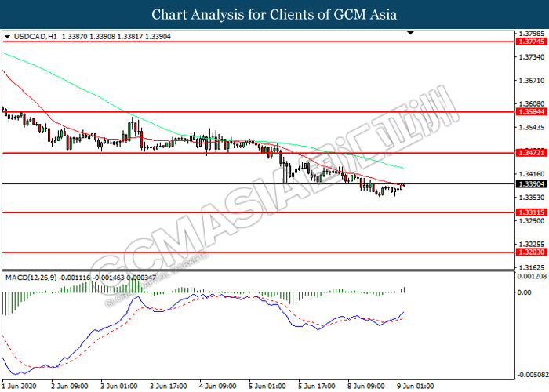Click the Chart Analysis for Clients header title

click(x=274, y=14)
